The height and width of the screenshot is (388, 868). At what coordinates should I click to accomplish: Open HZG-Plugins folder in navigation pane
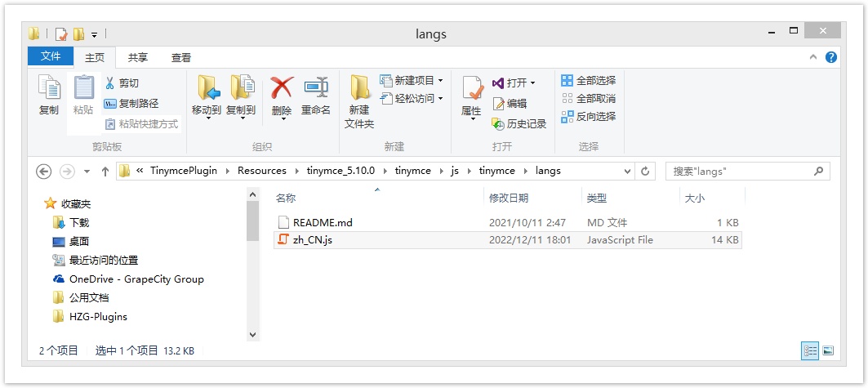click(x=91, y=317)
